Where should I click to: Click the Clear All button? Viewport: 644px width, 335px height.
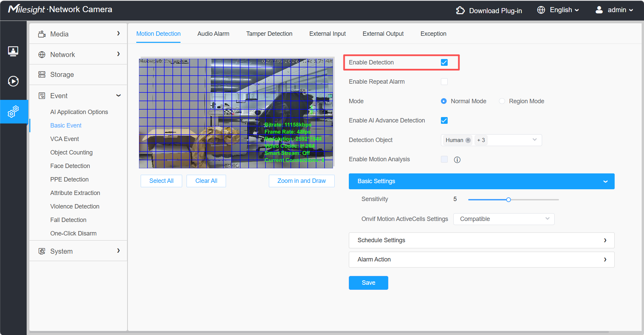(206, 181)
